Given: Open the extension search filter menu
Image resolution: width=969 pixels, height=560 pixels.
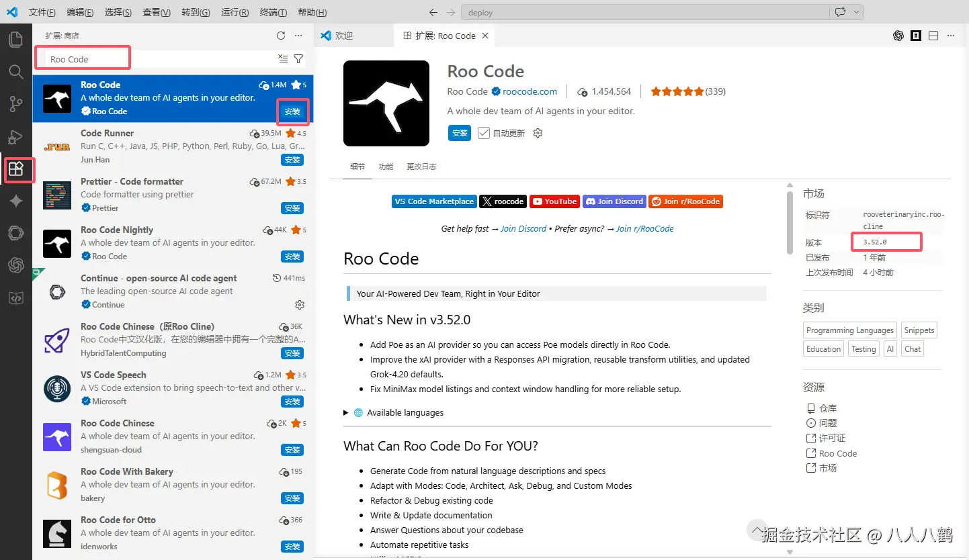Looking at the screenshot, I should [298, 59].
